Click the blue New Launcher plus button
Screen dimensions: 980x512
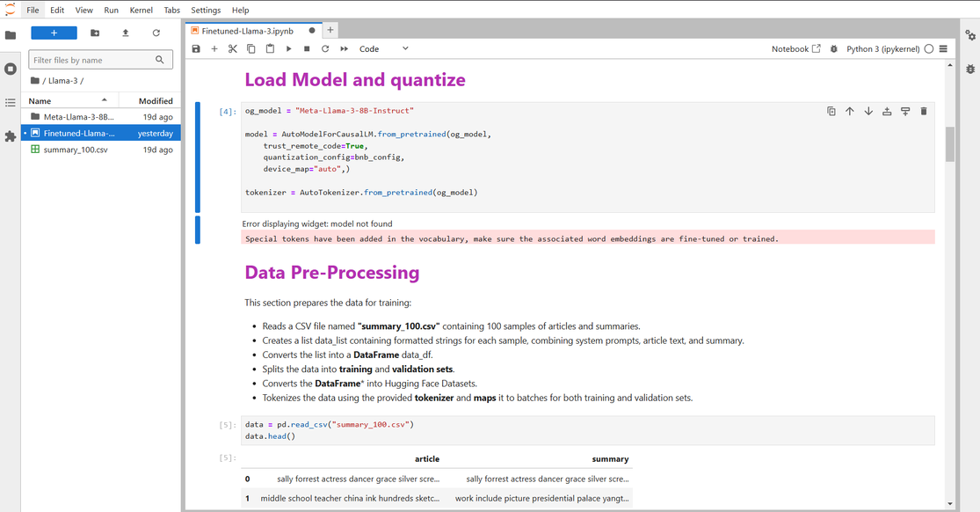[54, 33]
